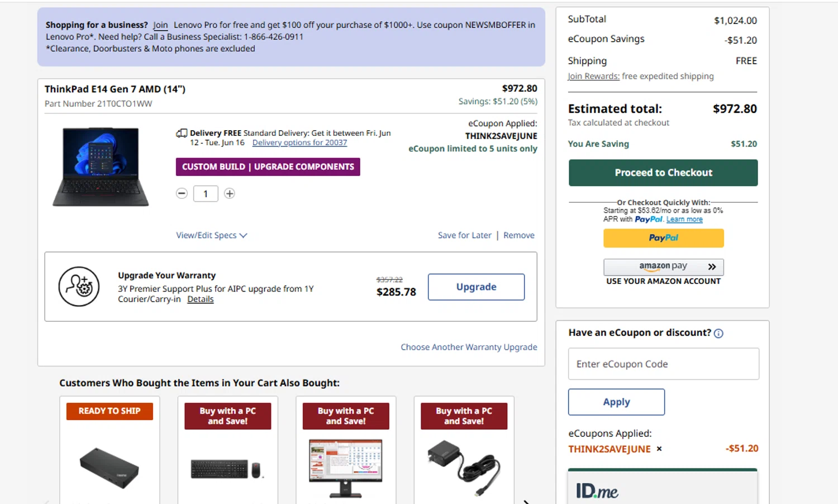The height and width of the screenshot is (504, 838).
Task: Click Part Number 21T0CTO1WW text
Action: click(x=98, y=104)
